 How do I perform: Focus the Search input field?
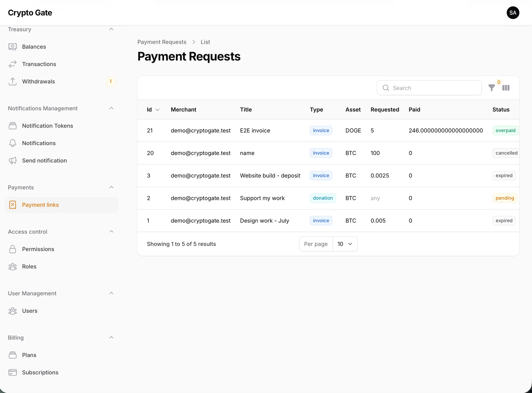click(x=429, y=88)
